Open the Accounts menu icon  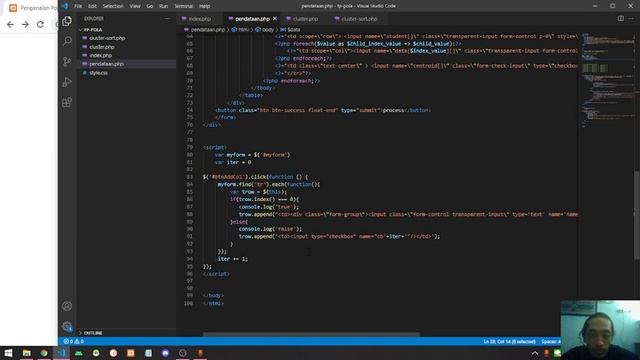click(67, 306)
